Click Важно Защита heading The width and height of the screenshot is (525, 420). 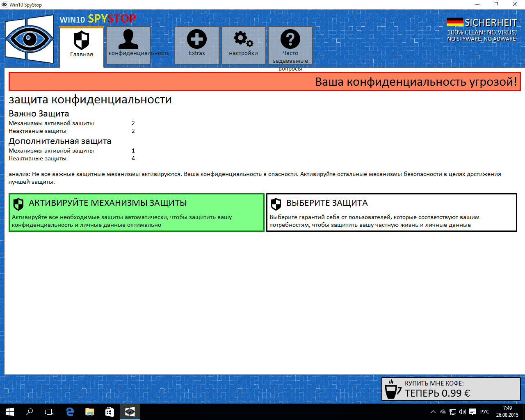click(x=39, y=114)
